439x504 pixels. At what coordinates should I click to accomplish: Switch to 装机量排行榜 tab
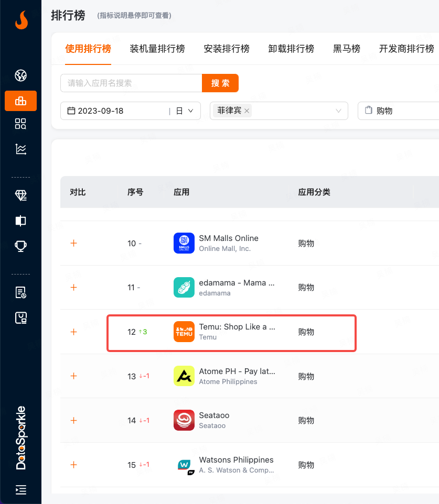157,49
